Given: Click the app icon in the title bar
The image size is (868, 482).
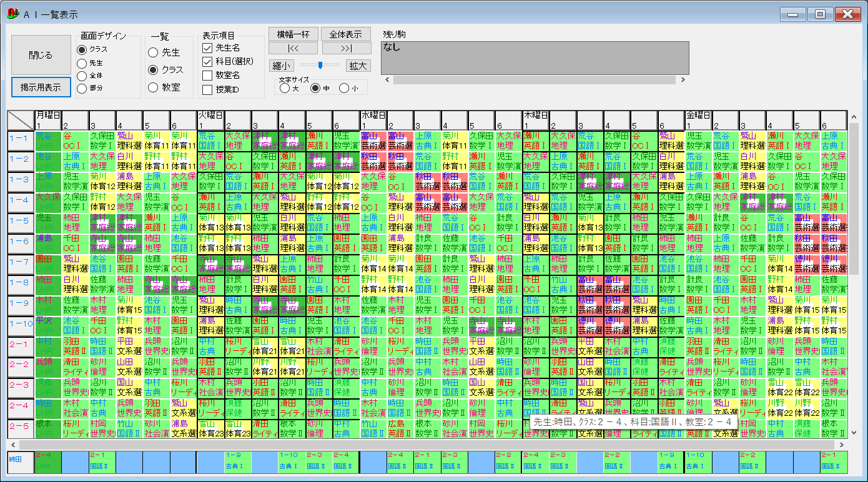Looking at the screenshot, I should point(12,14).
